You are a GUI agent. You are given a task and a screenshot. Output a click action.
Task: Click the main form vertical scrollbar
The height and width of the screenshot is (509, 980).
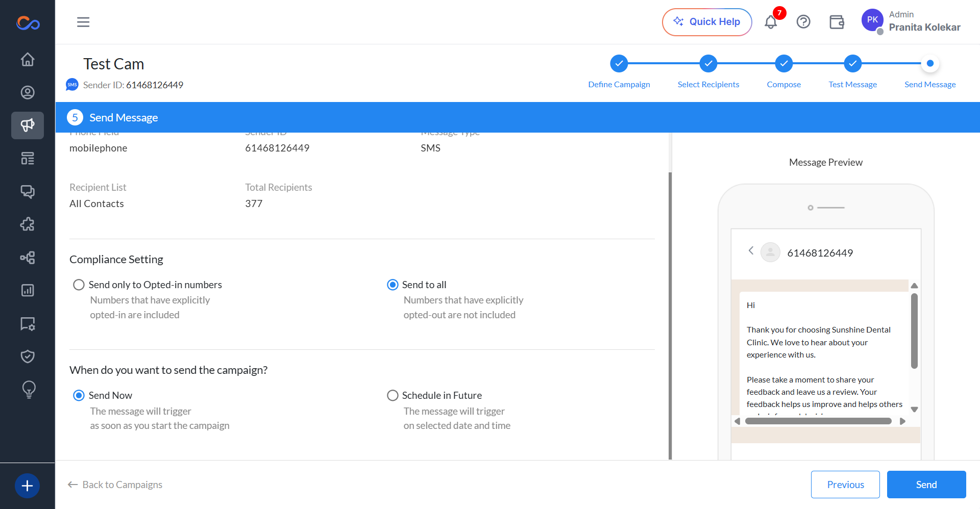pos(670,316)
